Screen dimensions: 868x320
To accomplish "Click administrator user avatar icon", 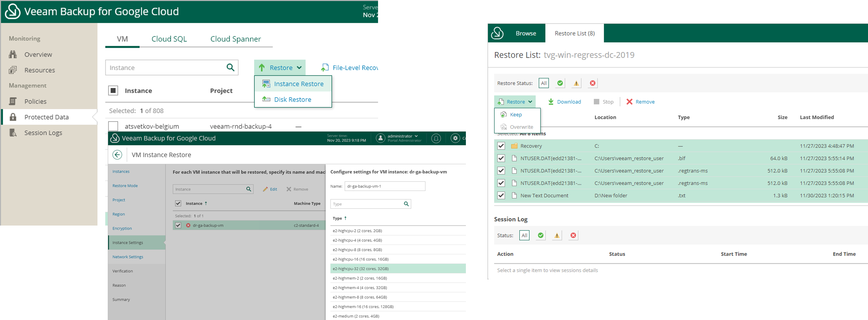I will coord(380,138).
